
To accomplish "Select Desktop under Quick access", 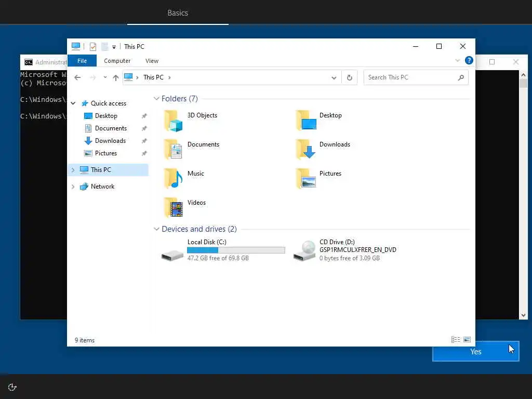I will 106,116.
